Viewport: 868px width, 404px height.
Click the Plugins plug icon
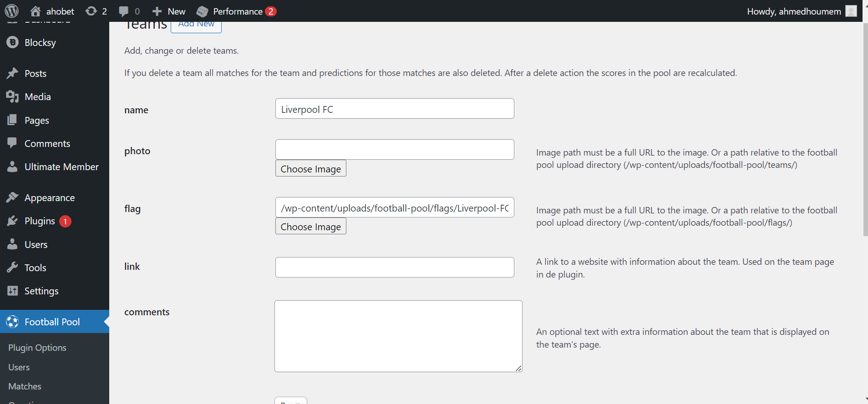[x=12, y=221]
